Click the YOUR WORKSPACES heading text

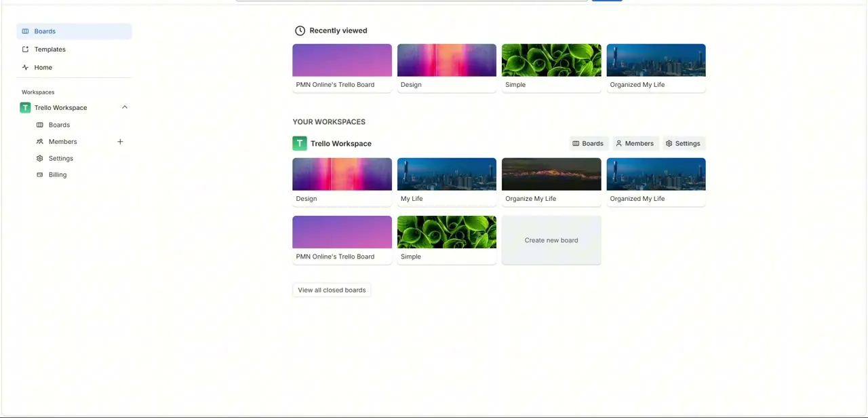[329, 122]
